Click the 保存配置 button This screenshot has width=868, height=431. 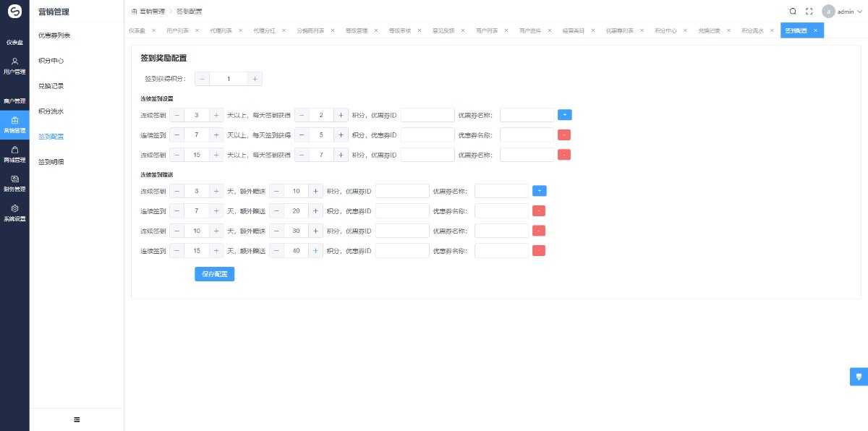click(214, 274)
